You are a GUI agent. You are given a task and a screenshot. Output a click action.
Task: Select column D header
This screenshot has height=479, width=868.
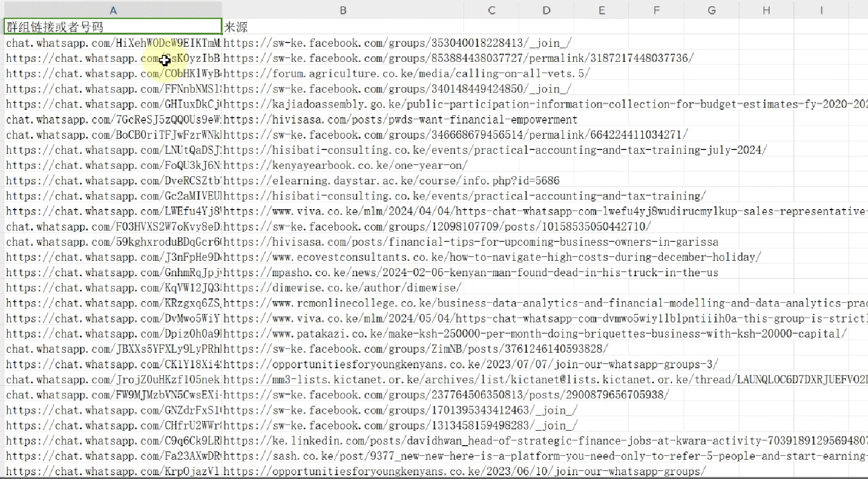coord(546,10)
